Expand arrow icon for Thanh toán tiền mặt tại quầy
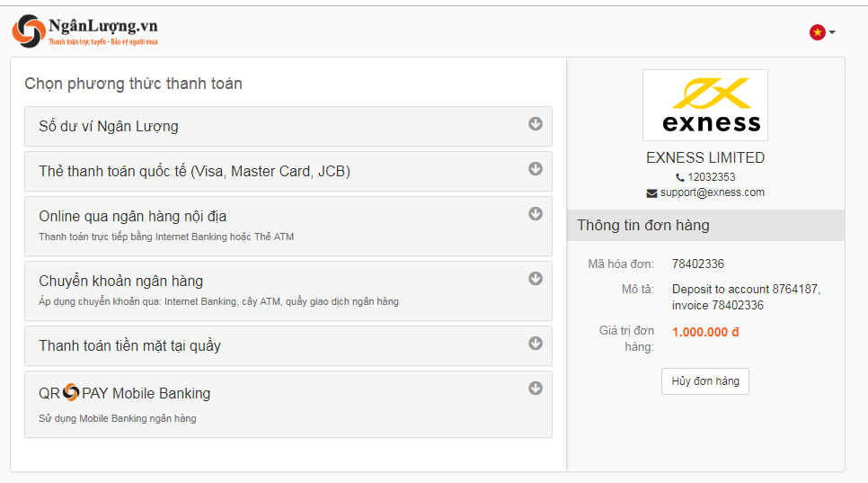This screenshot has height=483, width=868. [x=536, y=343]
